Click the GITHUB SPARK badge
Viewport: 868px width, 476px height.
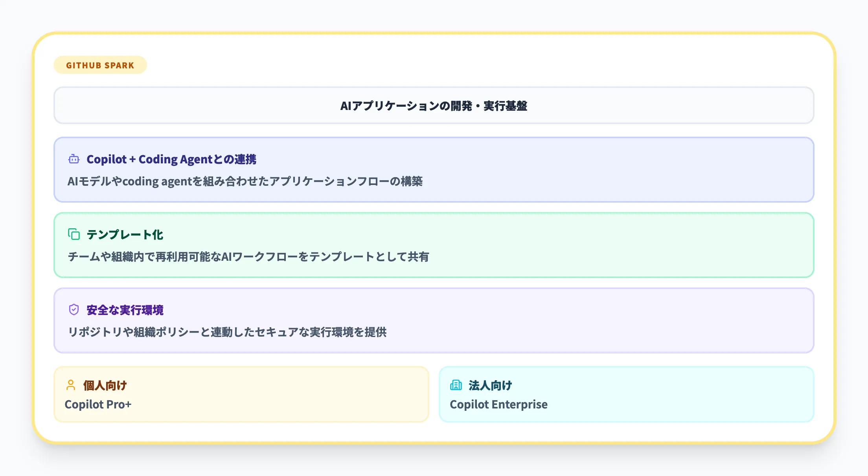(100, 65)
